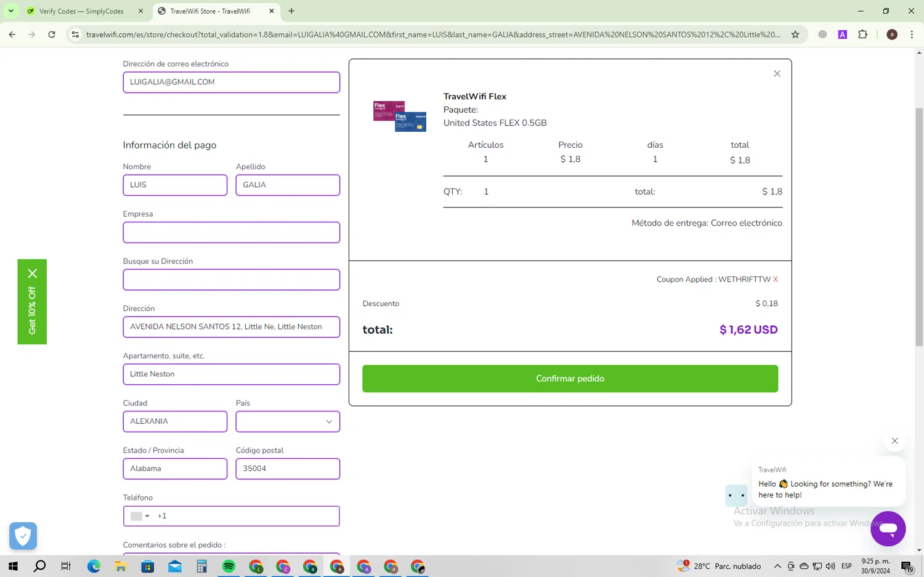Bookmark this page with the star icon
Image resolution: width=924 pixels, height=577 pixels.
795,34
